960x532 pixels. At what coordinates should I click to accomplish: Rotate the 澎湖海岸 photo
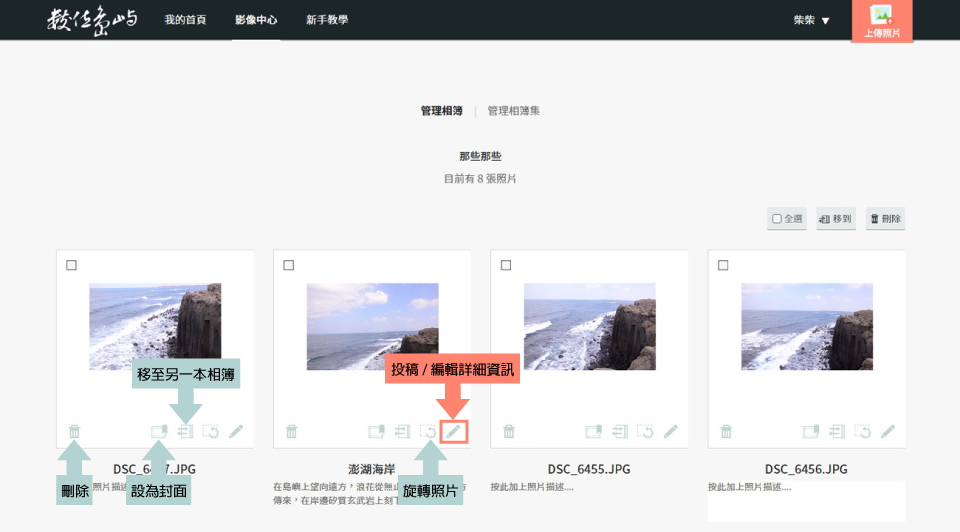point(428,431)
